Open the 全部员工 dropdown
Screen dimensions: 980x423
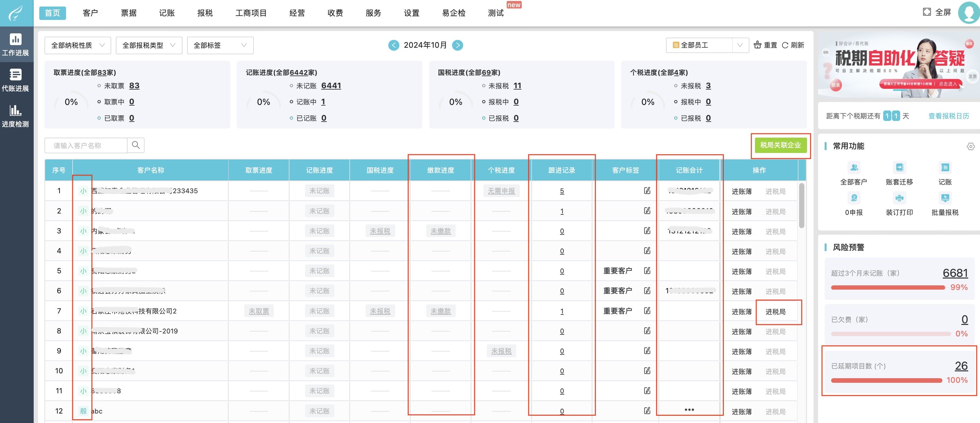[707, 45]
